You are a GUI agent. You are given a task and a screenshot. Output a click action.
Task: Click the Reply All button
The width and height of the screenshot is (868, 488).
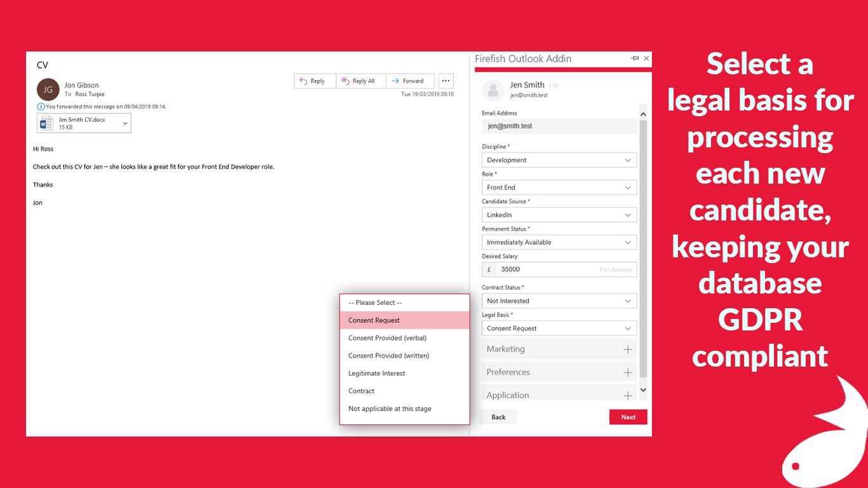coord(361,81)
